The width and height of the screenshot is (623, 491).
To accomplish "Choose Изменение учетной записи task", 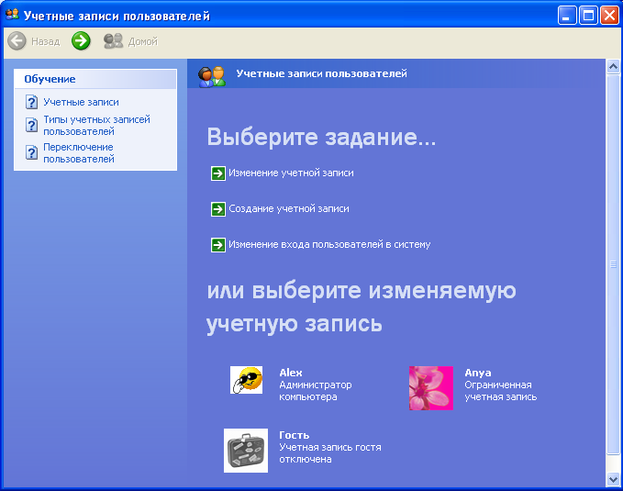I will 291,173.
